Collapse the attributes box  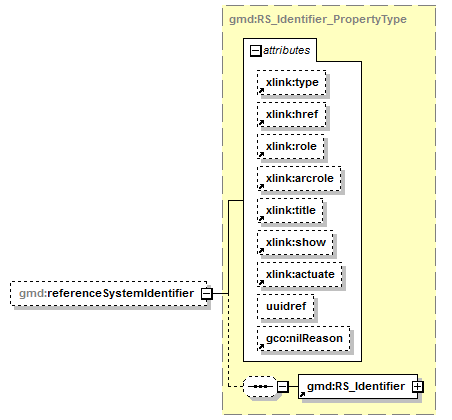(256, 51)
